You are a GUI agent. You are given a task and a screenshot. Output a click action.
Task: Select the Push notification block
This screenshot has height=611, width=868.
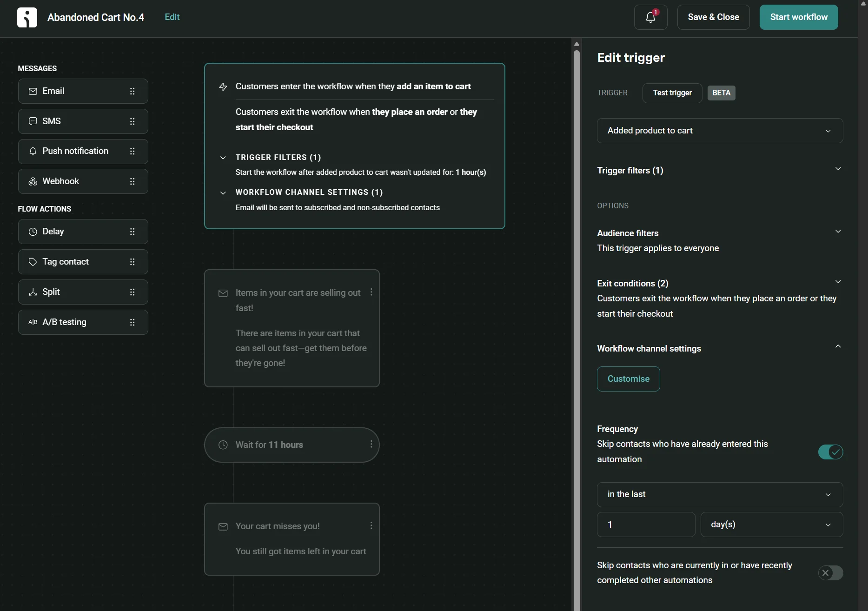(x=83, y=152)
